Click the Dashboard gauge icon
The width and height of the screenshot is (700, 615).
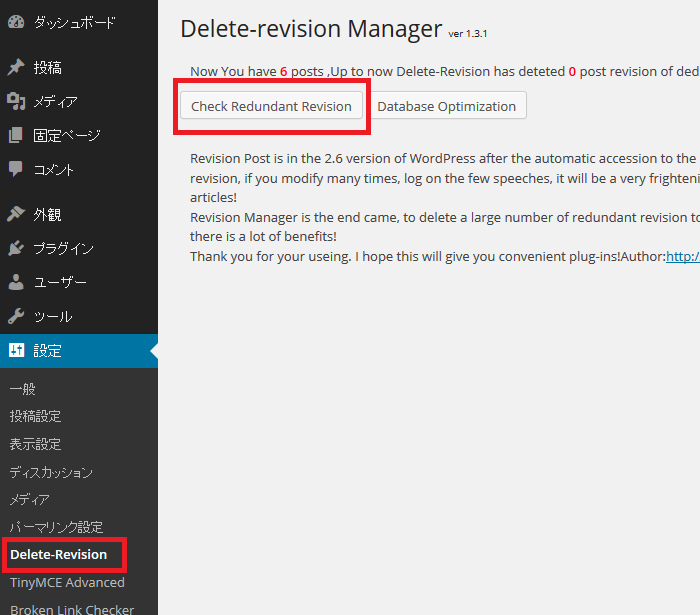click(x=16, y=22)
